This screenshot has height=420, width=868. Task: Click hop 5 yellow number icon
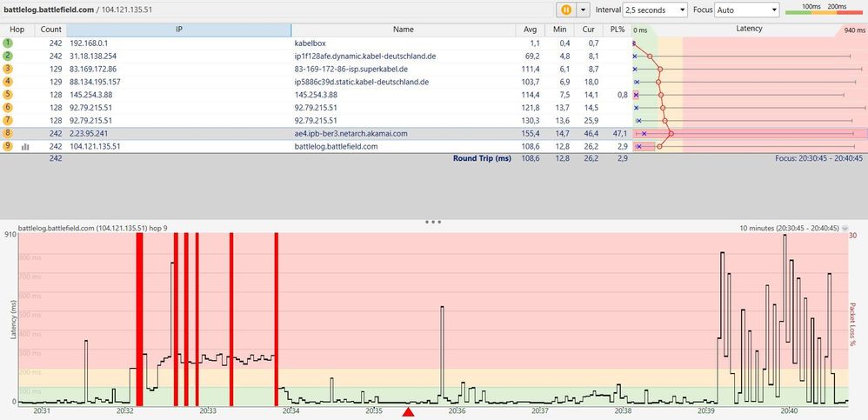[7, 95]
